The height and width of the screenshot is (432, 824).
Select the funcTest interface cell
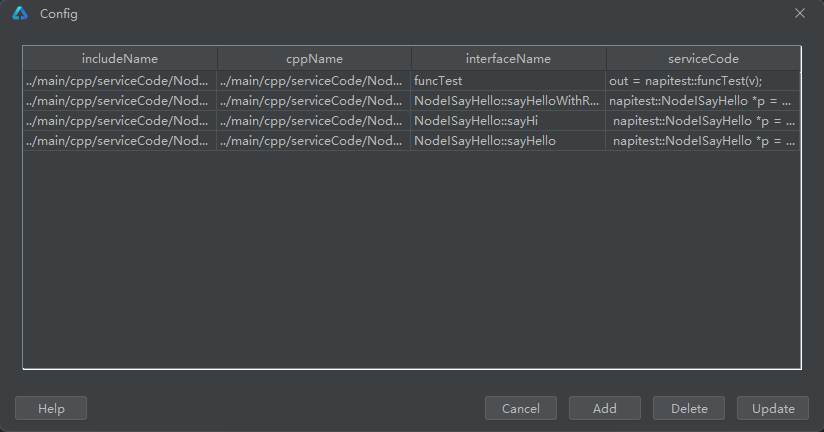(x=508, y=81)
